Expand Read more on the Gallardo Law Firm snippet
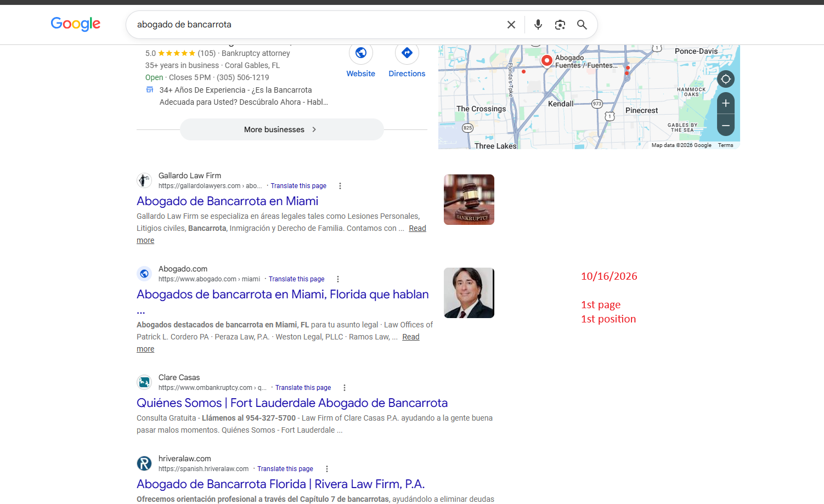Viewport: 824px width, 504px height. tap(417, 228)
